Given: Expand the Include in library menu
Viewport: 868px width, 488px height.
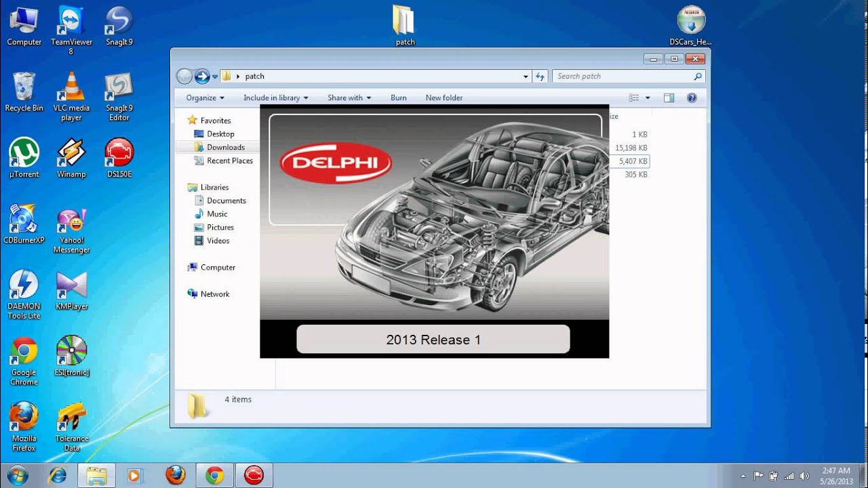Looking at the screenshot, I should pos(275,98).
